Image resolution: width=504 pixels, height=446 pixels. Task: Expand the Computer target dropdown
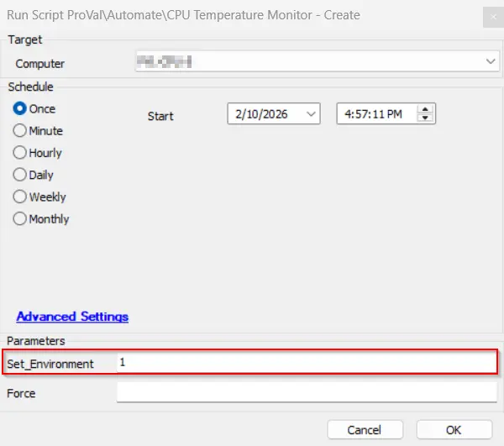click(x=491, y=62)
